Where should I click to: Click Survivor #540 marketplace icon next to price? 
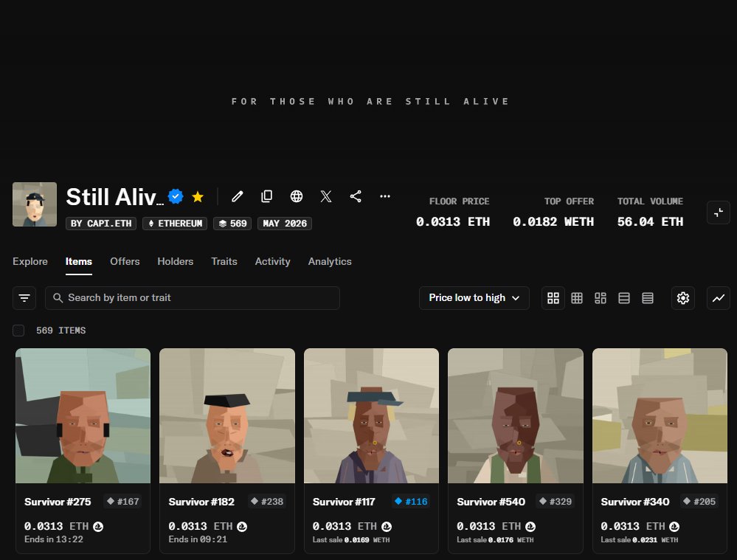coord(530,527)
